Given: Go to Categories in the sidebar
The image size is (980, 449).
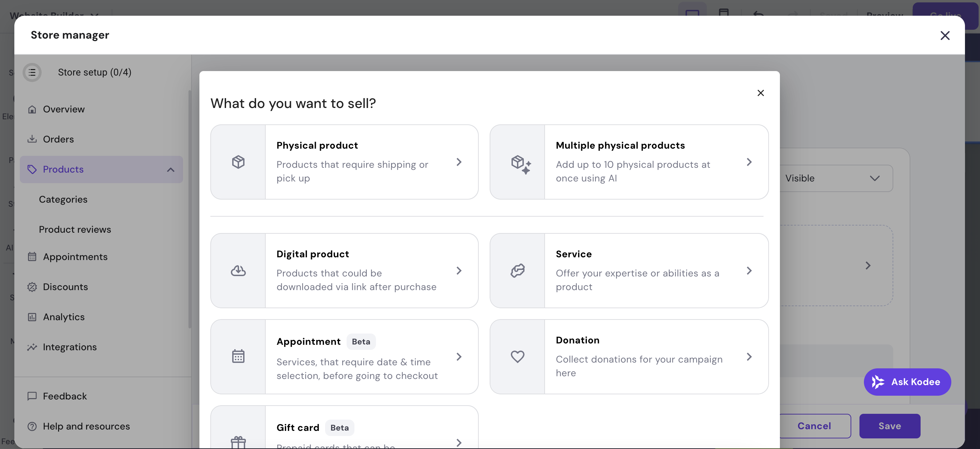Looking at the screenshot, I should pos(63,199).
